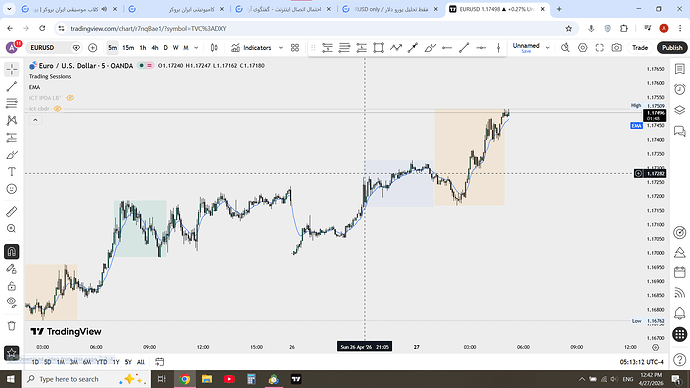
Task: Open the layout setup grid icon
Action: click(295, 48)
